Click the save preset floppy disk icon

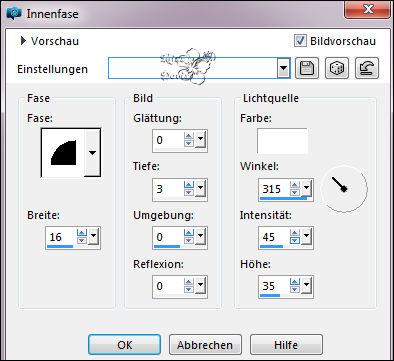pos(307,68)
